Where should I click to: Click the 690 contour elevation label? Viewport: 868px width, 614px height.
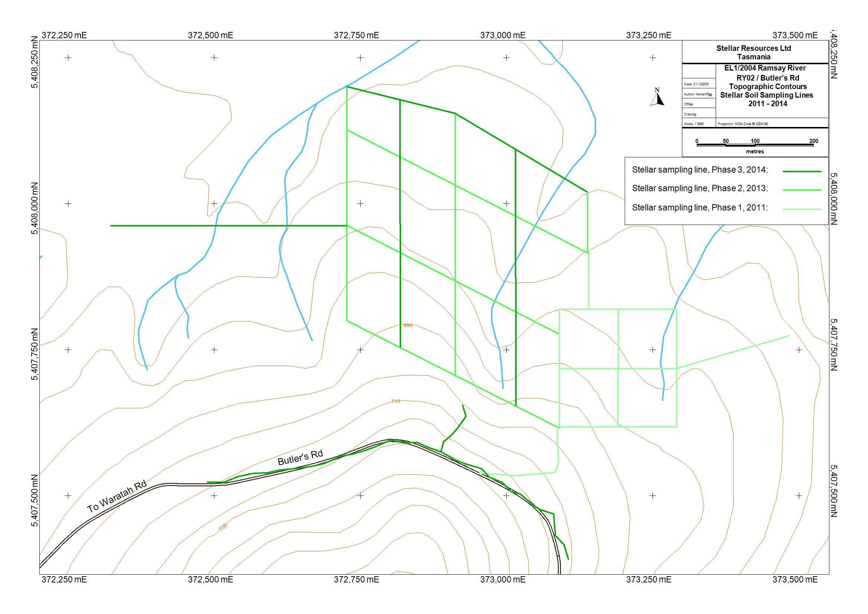click(x=408, y=325)
